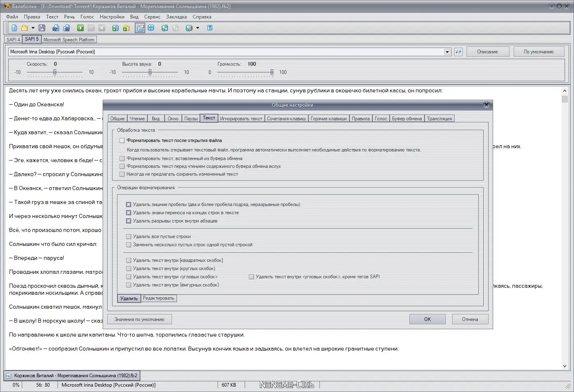The width and height of the screenshot is (574, 392).
Task: Open a file using the folder toolbar icon
Action: pos(25,28)
